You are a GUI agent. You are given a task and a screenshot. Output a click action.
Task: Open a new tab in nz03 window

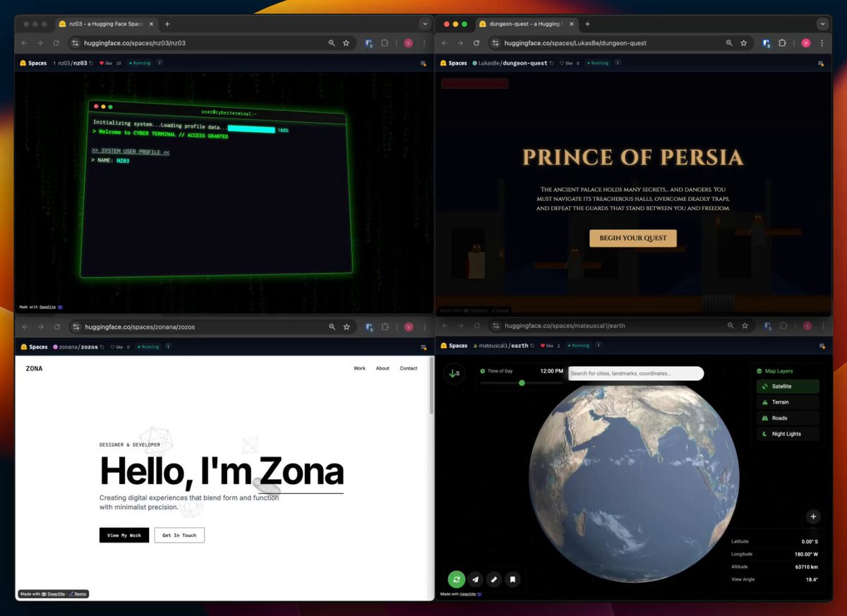167,24
